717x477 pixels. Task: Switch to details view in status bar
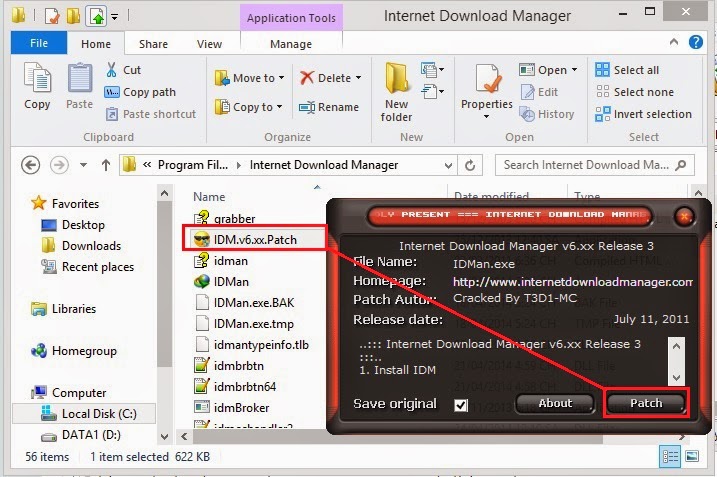pos(670,456)
